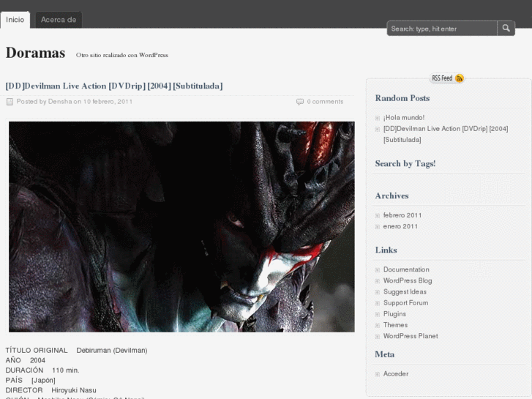
Task: Open the Suggest Ideas link
Action: [405, 291]
